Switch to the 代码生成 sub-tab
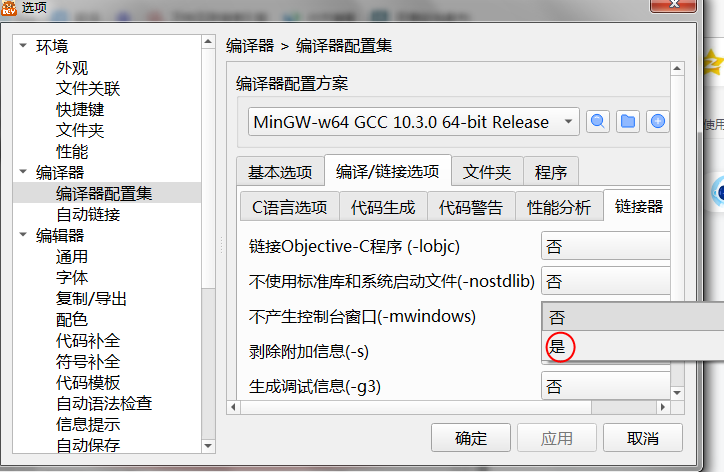 click(x=383, y=207)
